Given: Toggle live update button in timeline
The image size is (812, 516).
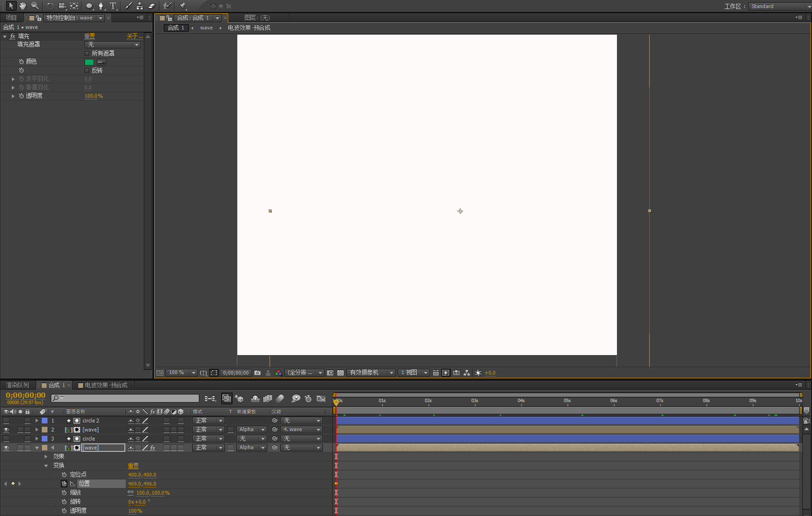Looking at the screenshot, I should (x=227, y=399).
